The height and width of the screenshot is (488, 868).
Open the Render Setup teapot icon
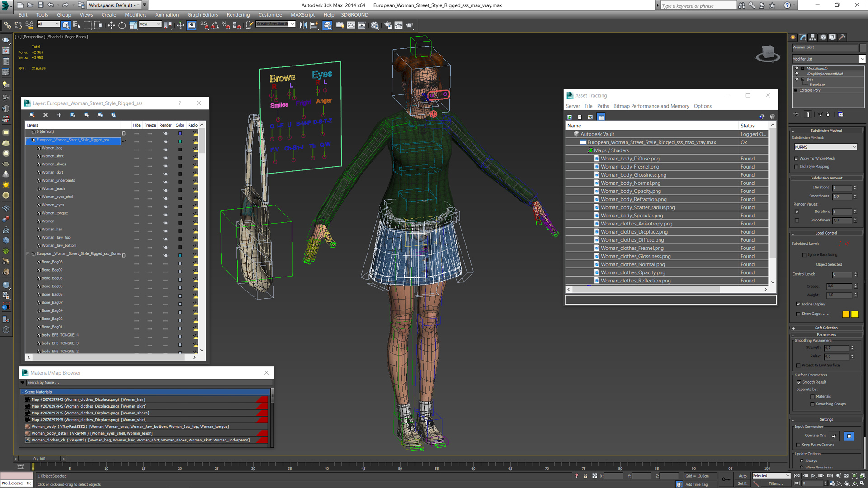387,25
